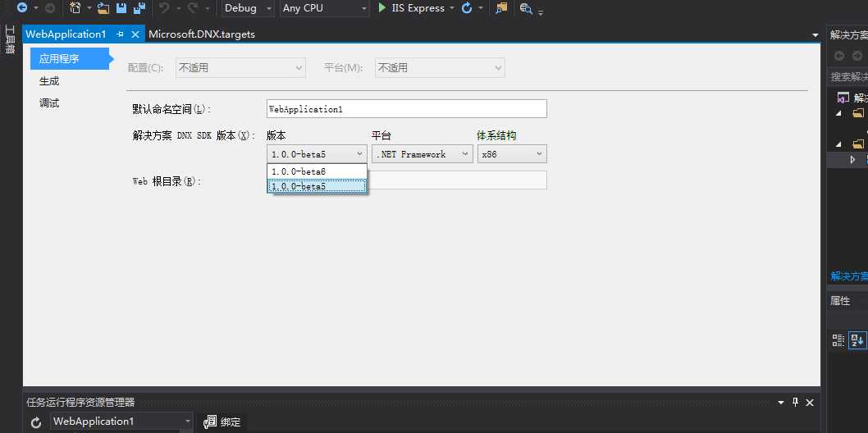Open the x86 architecture dropdown
868x433 pixels.
pos(512,153)
